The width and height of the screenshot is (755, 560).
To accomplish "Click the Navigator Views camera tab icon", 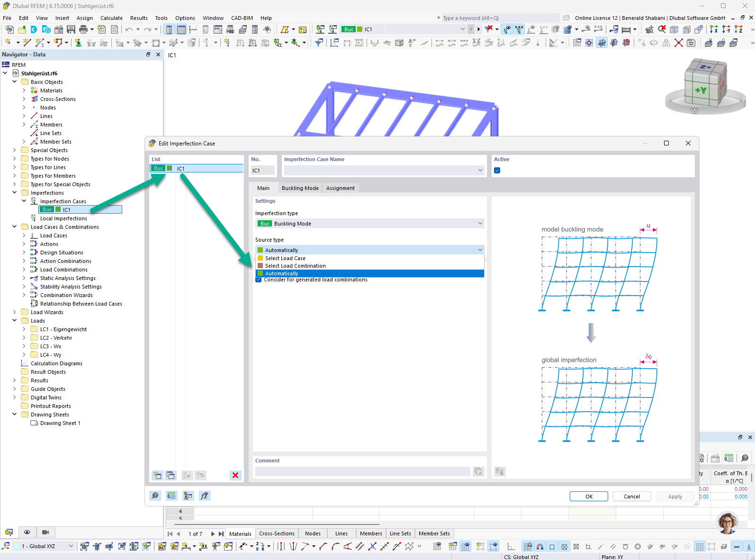I will (45, 532).
